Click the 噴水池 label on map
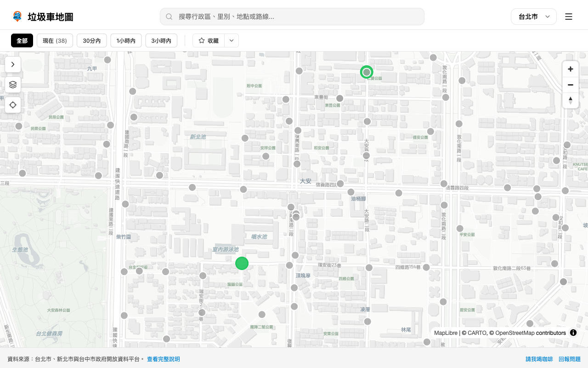Viewport: 588px width, 368px height. tap(259, 236)
